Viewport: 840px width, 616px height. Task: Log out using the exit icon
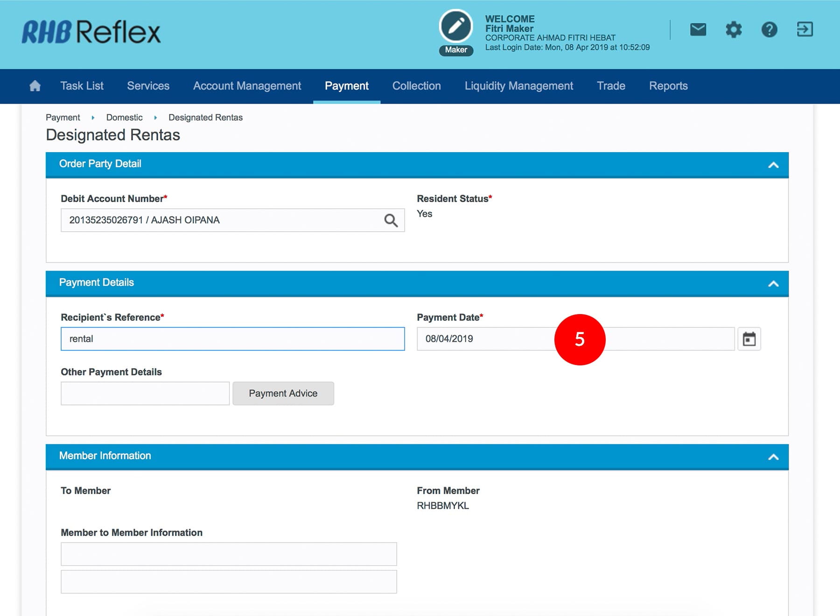click(805, 29)
